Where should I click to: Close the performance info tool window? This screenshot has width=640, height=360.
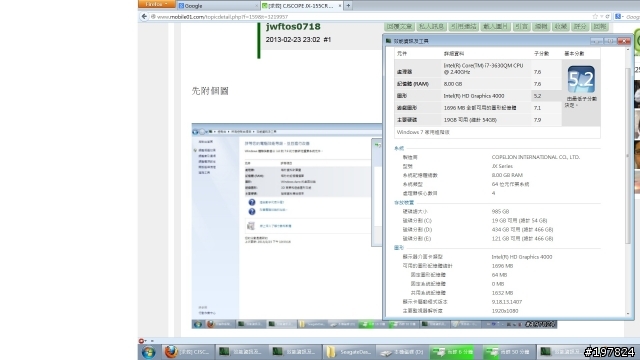pos(624,41)
